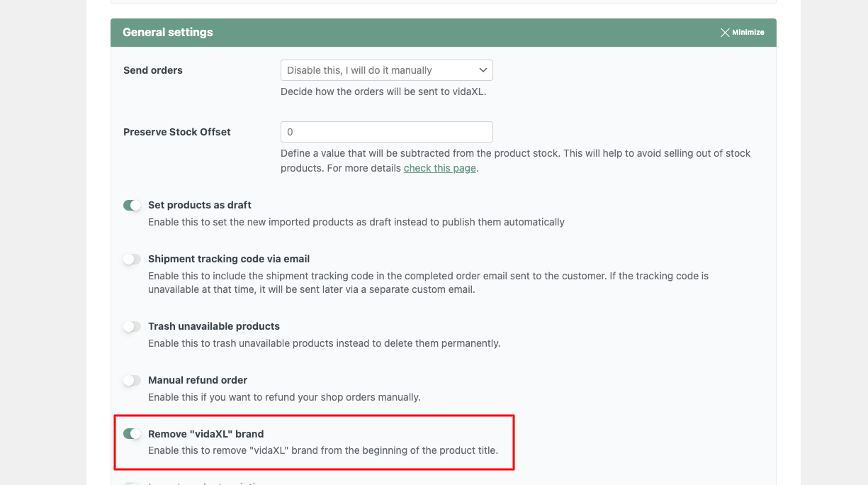The height and width of the screenshot is (485, 868).
Task: Click 'Decide how the orders will be sent' text
Action: [383, 91]
